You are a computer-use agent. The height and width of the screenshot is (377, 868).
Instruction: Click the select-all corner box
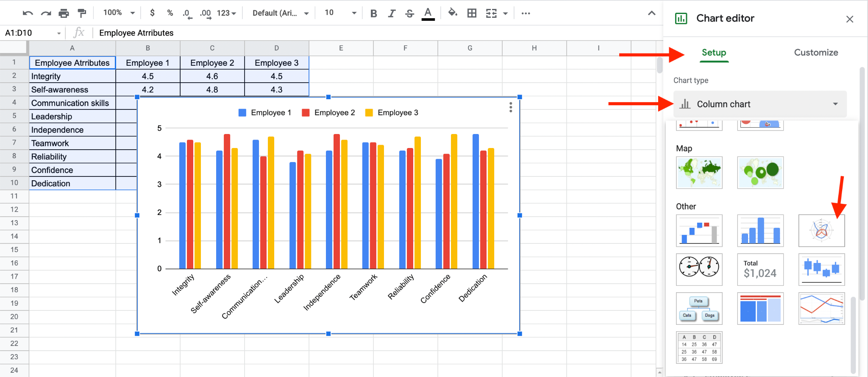[x=14, y=48]
